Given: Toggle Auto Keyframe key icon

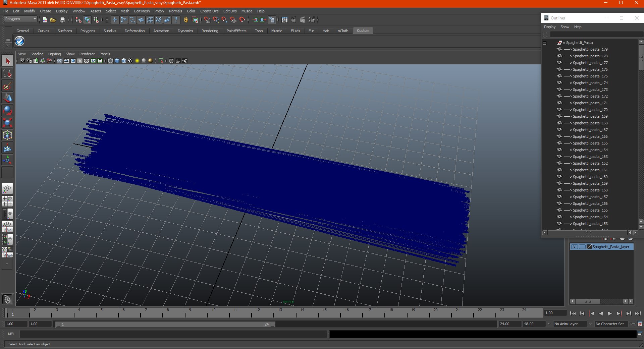Looking at the screenshot, I should point(633,324).
